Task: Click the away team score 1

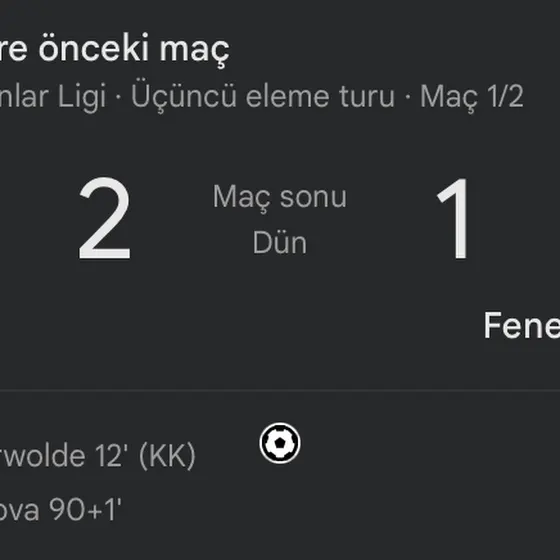Action: (x=454, y=218)
